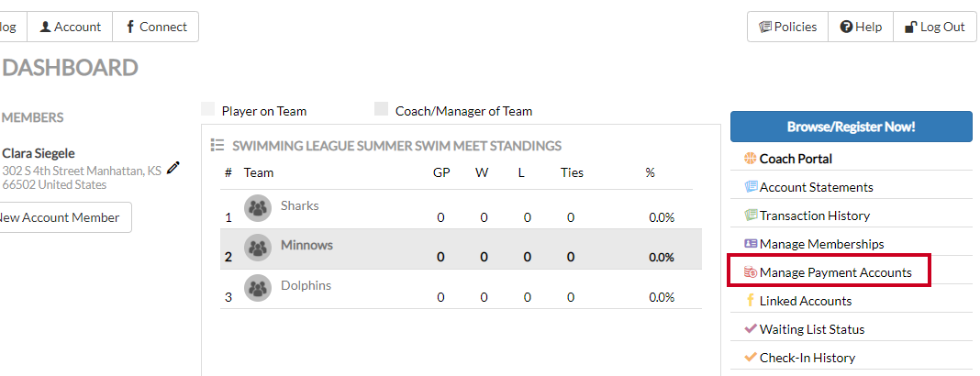
Task: Open Account Statements in the sidebar
Action: click(808, 187)
